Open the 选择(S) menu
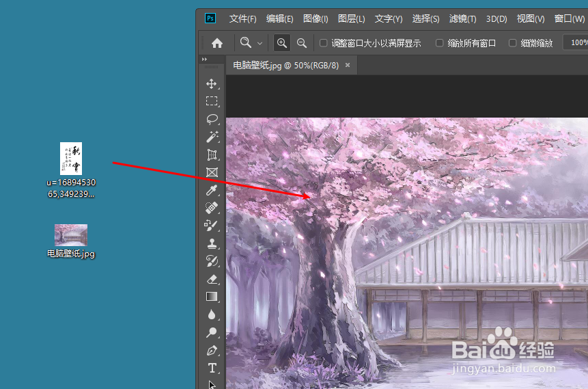Viewport: 588px width, 389px height. [x=425, y=18]
